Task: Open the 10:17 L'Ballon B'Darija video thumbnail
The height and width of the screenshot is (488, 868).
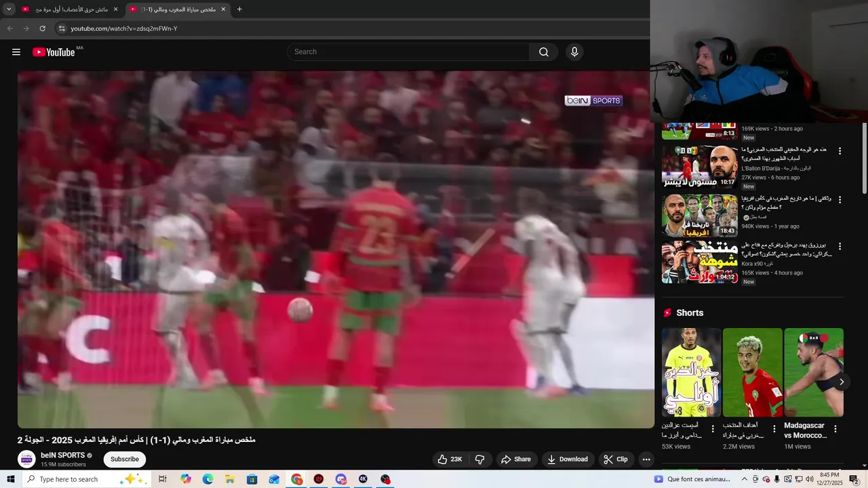Action: tap(700, 166)
